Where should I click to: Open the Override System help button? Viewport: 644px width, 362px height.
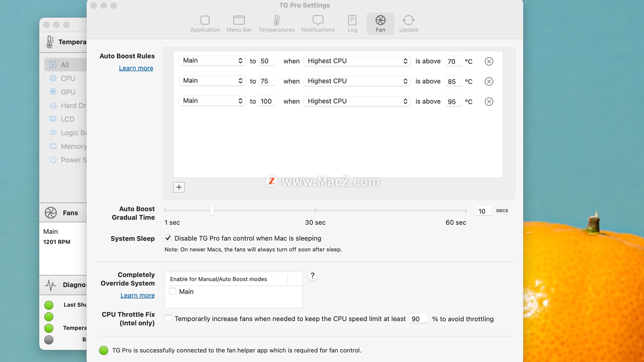[x=312, y=276]
